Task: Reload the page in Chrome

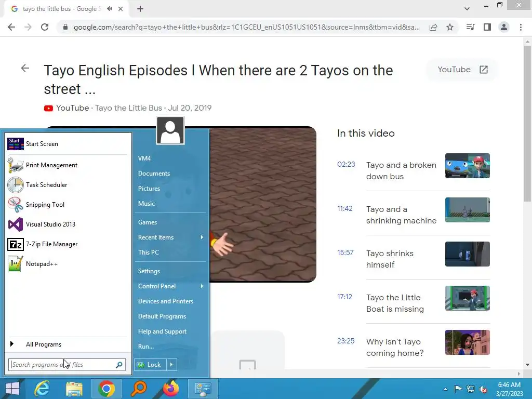Action: [x=45, y=27]
